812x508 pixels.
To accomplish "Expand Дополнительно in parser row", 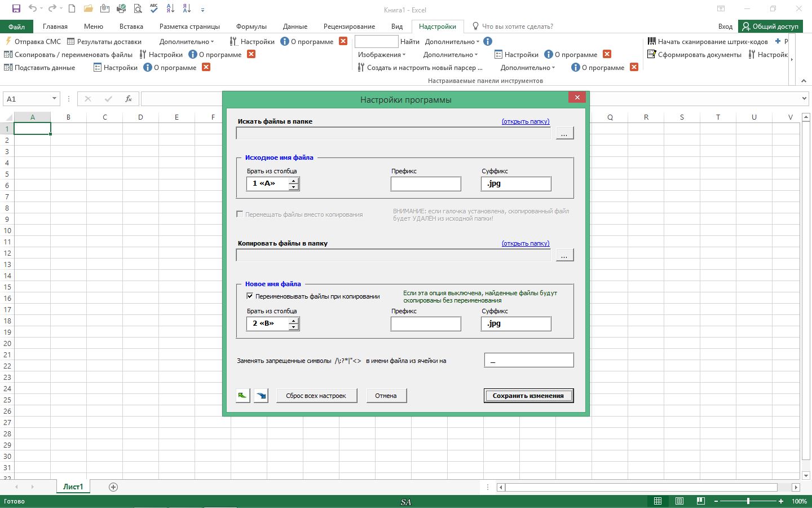I will (x=528, y=67).
